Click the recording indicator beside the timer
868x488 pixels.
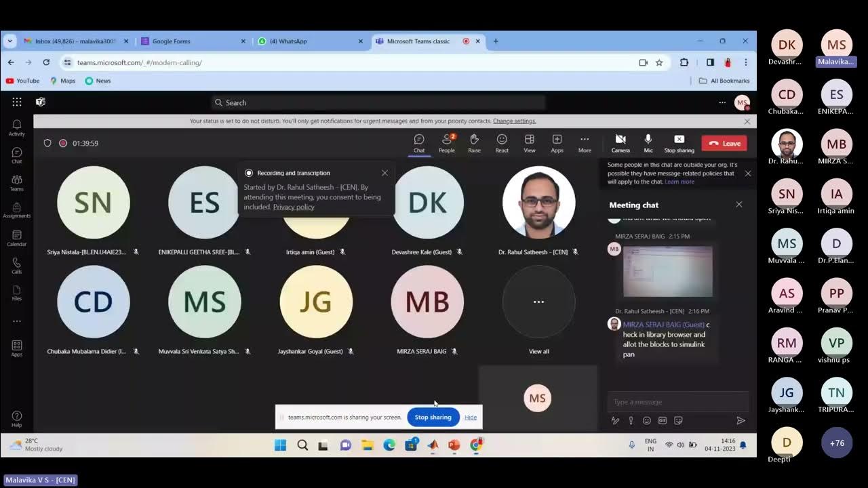tap(63, 143)
